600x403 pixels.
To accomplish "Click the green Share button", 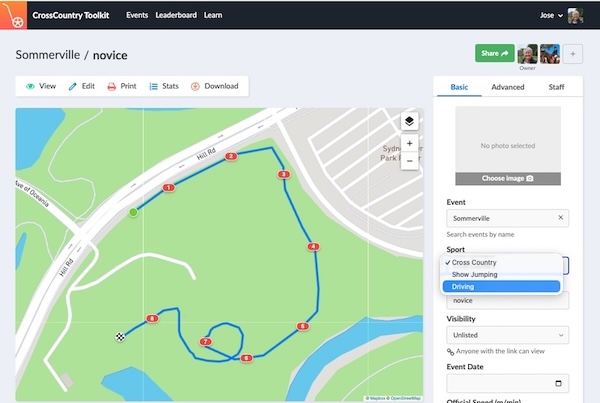I will [494, 53].
